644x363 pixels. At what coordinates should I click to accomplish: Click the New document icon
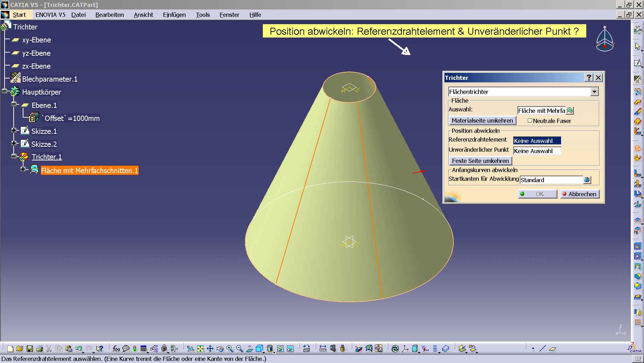10,349
